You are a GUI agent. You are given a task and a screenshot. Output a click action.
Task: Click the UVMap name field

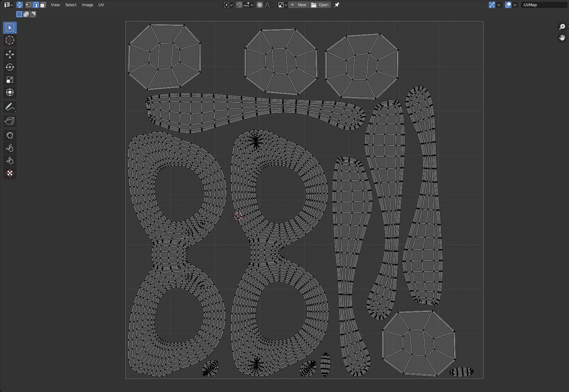[544, 5]
